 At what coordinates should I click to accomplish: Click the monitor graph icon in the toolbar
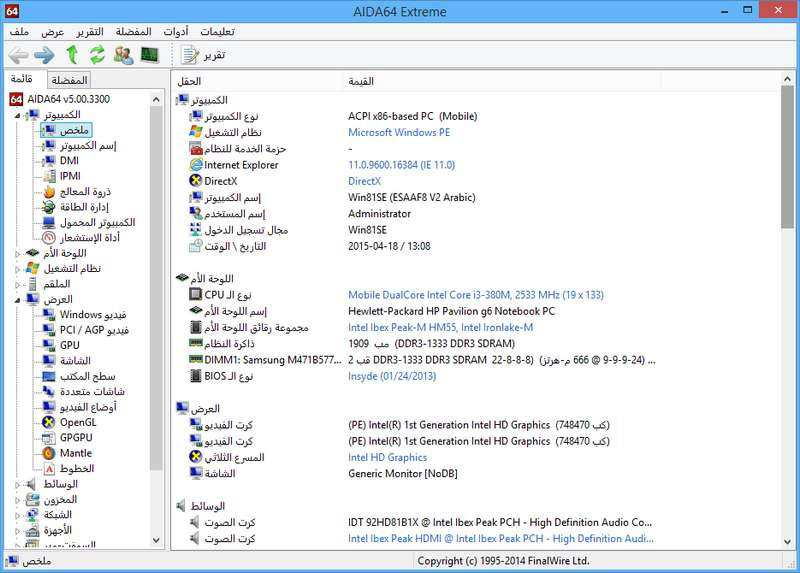(150, 55)
